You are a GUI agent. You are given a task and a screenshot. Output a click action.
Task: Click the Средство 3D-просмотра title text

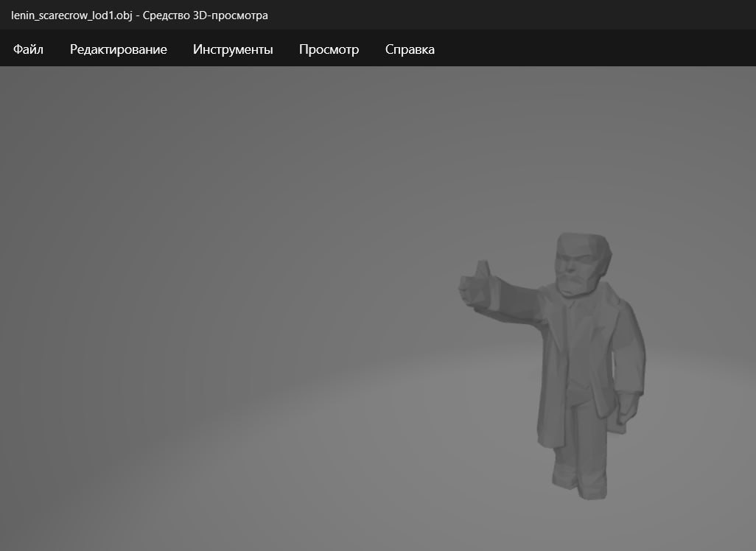205,15
